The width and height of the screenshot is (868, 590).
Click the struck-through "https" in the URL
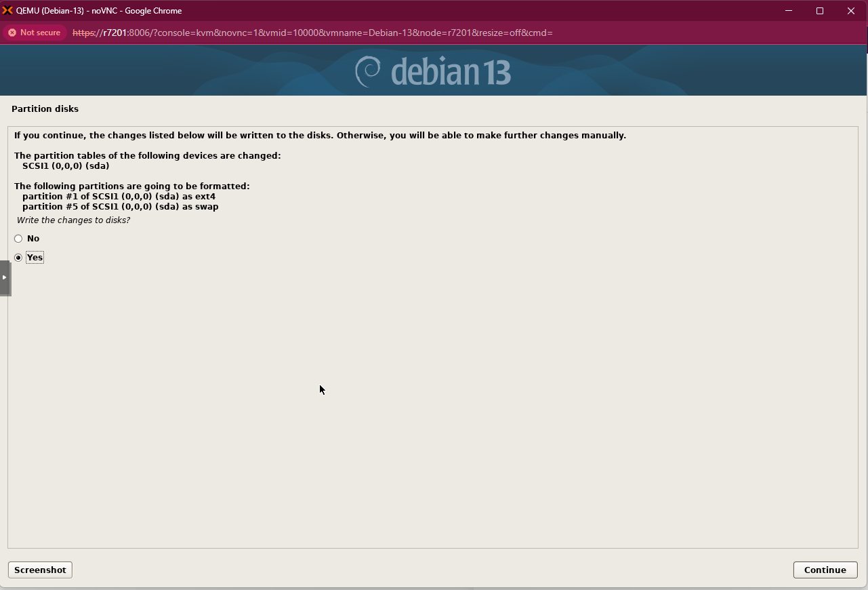81,33
